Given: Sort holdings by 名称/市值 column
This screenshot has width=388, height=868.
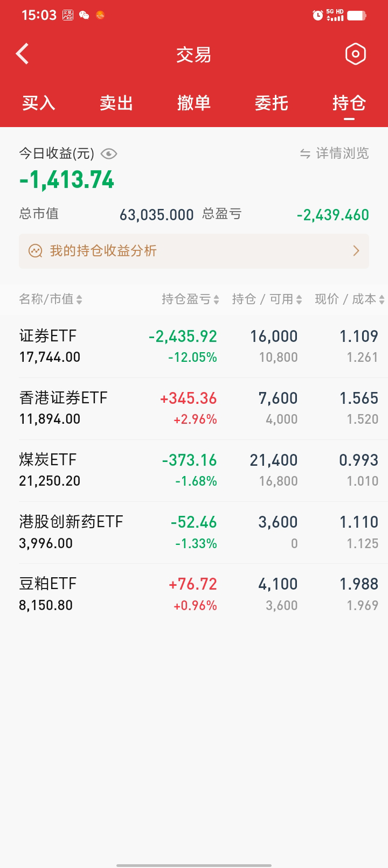Looking at the screenshot, I should pos(51,299).
